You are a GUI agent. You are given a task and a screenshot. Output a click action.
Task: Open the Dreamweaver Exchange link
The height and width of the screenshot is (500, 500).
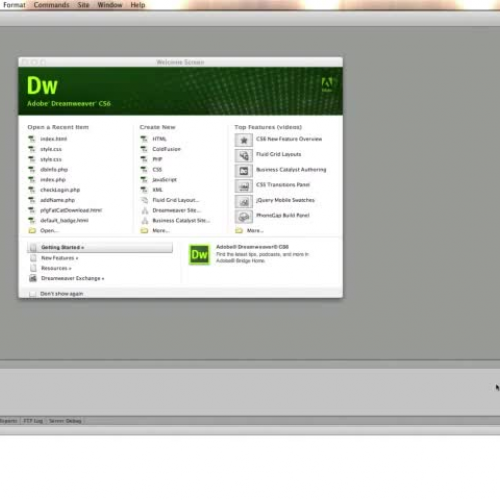click(73, 278)
